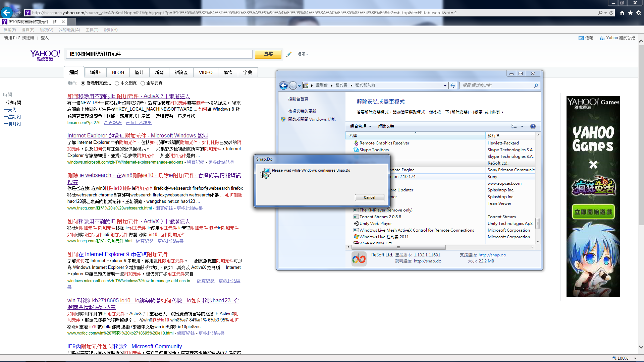Click the address bar search magnifier icon
This screenshot has height=362, width=644.
point(600,13)
